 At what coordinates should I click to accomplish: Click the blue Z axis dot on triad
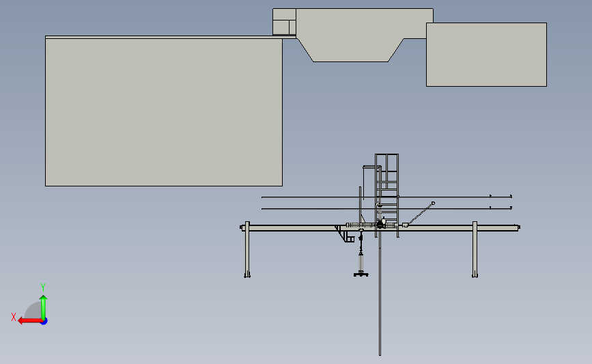click(44, 321)
